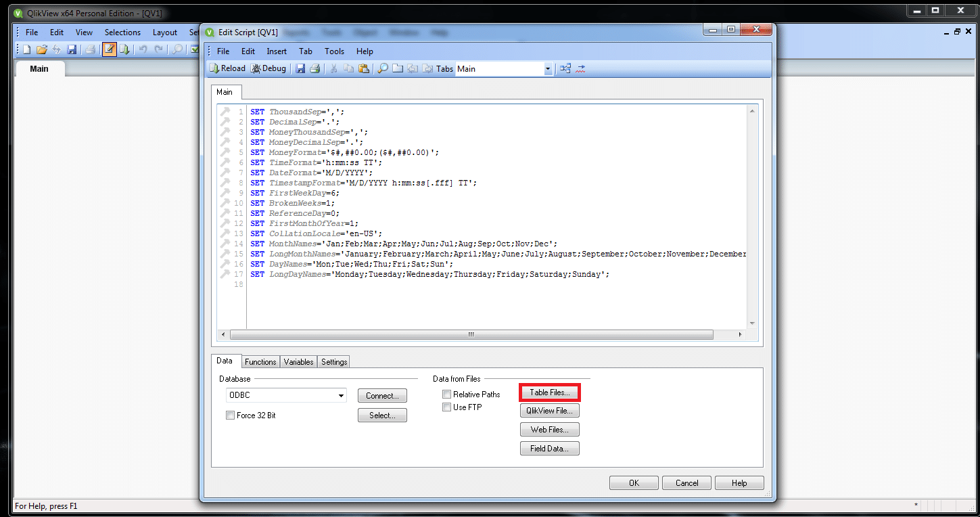
Task: Copy selected script text in Edit Script toolbar
Action: coord(348,68)
